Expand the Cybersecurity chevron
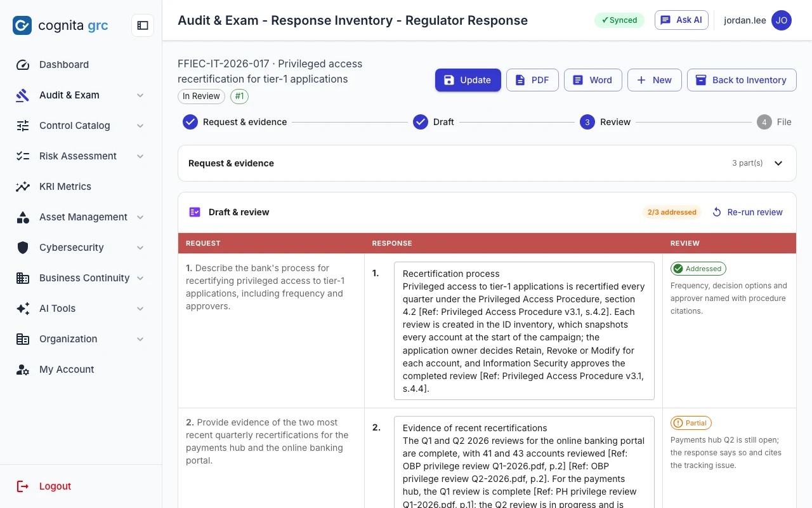The height and width of the screenshot is (508, 812). click(x=140, y=248)
